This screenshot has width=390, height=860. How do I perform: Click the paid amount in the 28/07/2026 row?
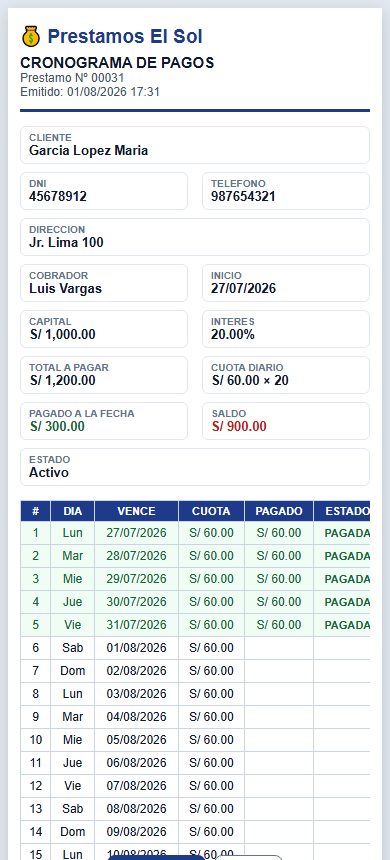(x=279, y=556)
